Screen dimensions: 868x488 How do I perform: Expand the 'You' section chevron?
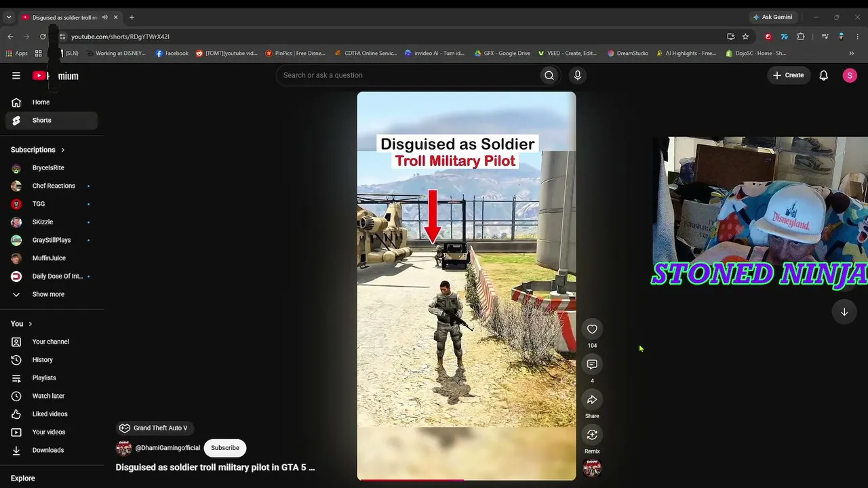pos(30,324)
